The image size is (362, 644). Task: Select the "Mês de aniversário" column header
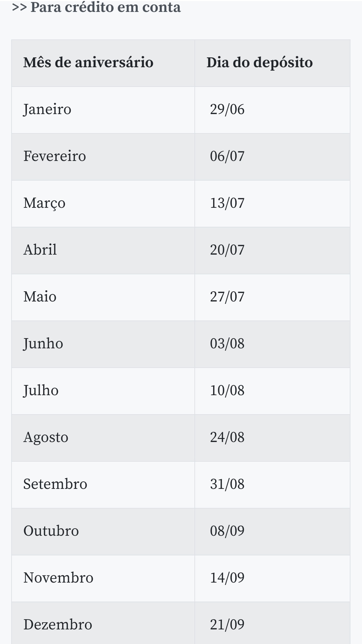(88, 63)
